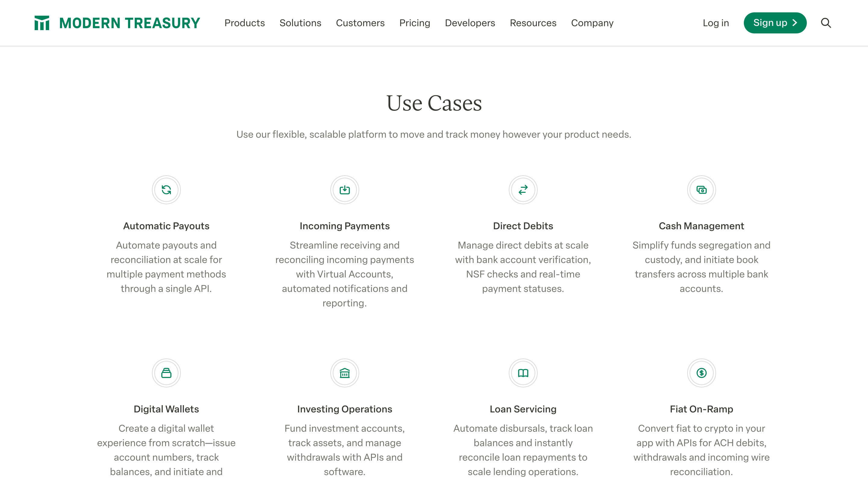Click the Company menu item

click(592, 23)
